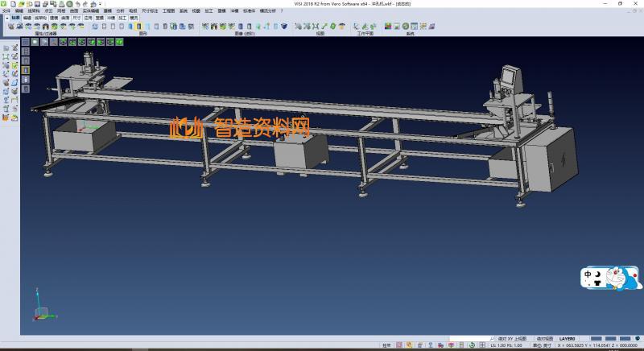The height and width of the screenshot is (351, 644).
Task: Click the first blue color swatch in status bar
Action: click(x=597, y=339)
